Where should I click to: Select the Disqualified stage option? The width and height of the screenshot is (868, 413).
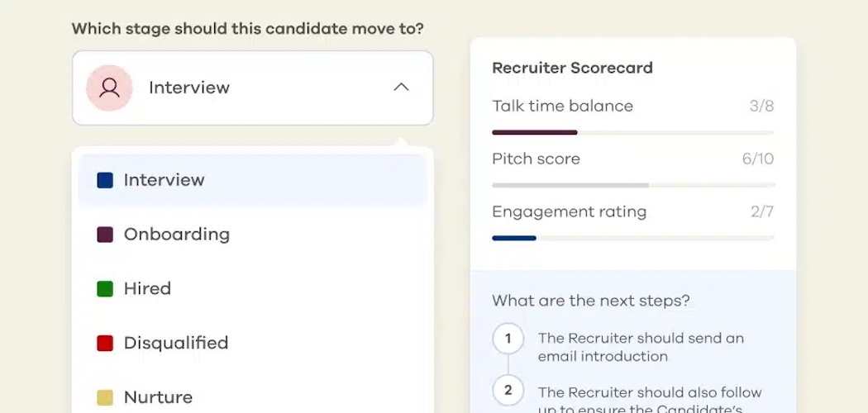pos(175,343)
